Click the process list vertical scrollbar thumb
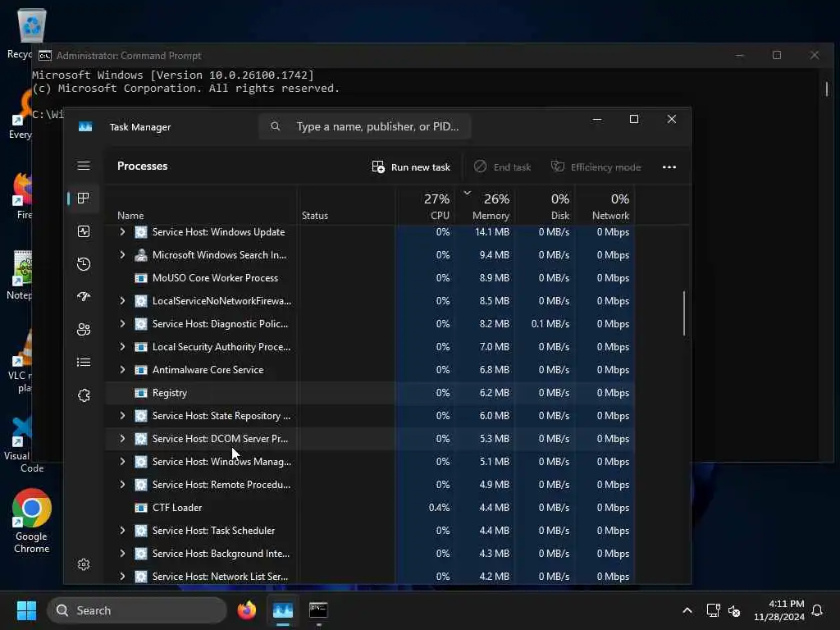This screenshot has height=630, width=840. pos(684,313)
